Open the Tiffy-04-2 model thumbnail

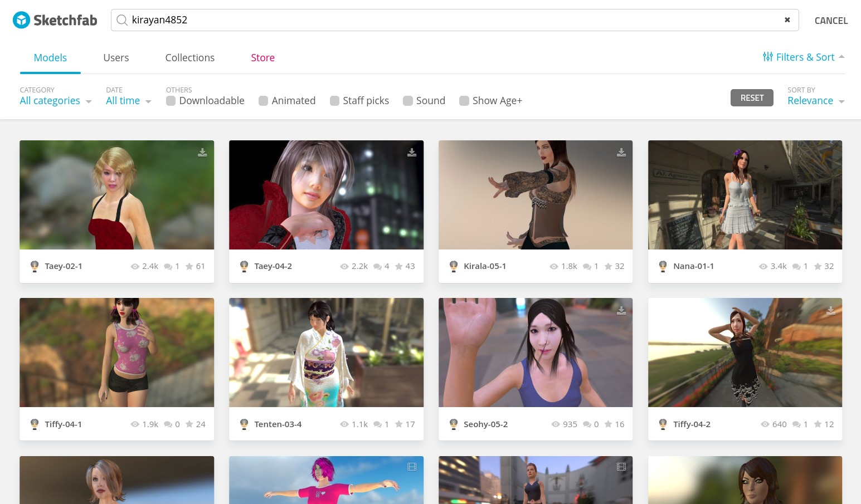[745, 353]
